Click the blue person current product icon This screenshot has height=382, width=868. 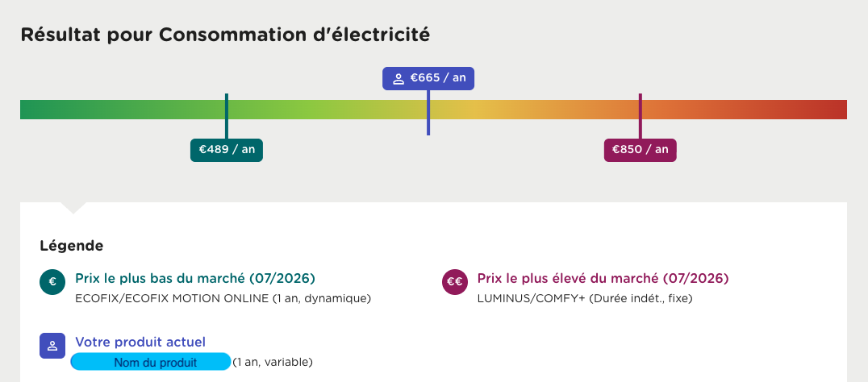click(x=52, y=346)
